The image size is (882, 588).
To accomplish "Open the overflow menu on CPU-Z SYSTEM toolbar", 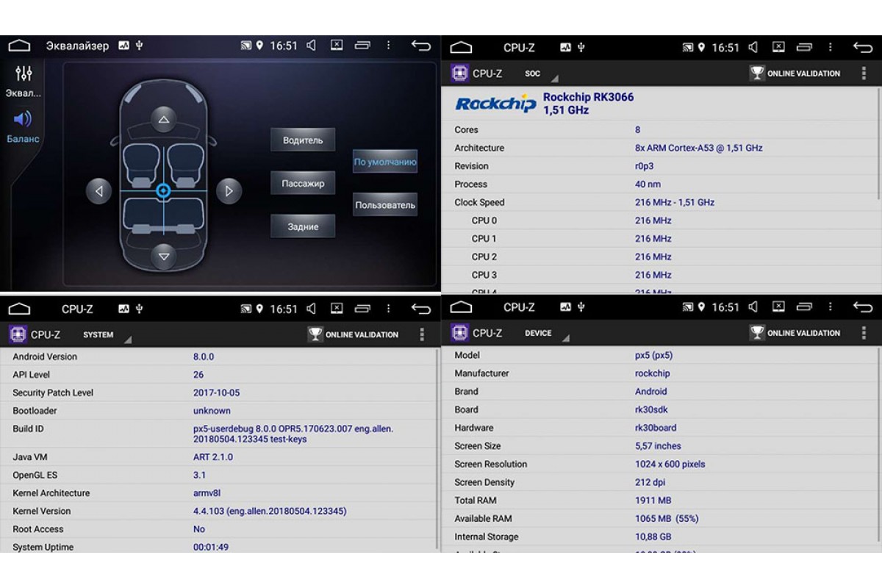I will [x=422, y=334].
